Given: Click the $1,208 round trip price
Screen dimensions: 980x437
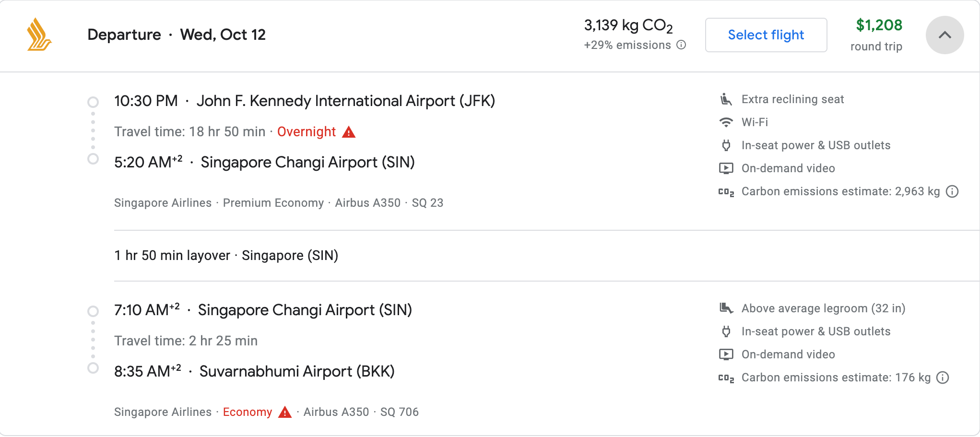Looking at the screenshot, I should point(877,35).
